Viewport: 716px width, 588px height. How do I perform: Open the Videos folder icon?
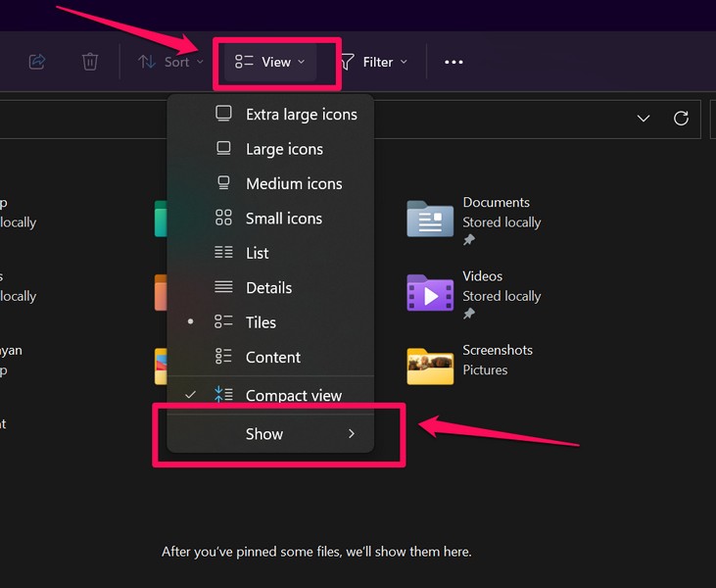coord(430,293)
